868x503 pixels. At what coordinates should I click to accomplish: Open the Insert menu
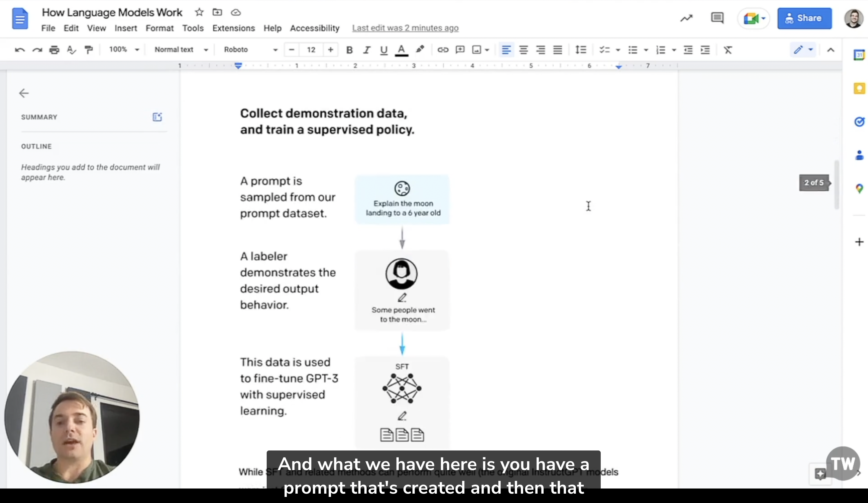(x=126, y=28)
